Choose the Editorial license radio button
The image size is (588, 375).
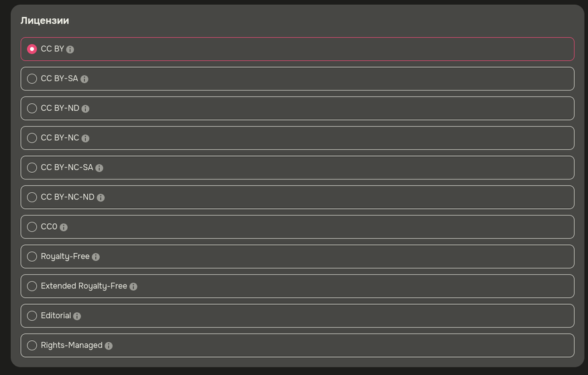click(x=32, y=316)
